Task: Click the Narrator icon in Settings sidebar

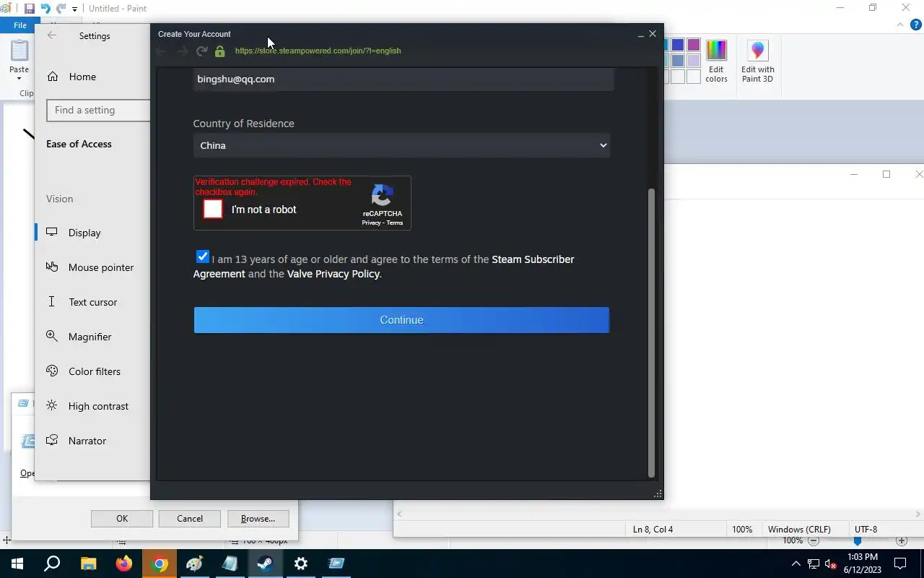Action: [x=52, y=440]
